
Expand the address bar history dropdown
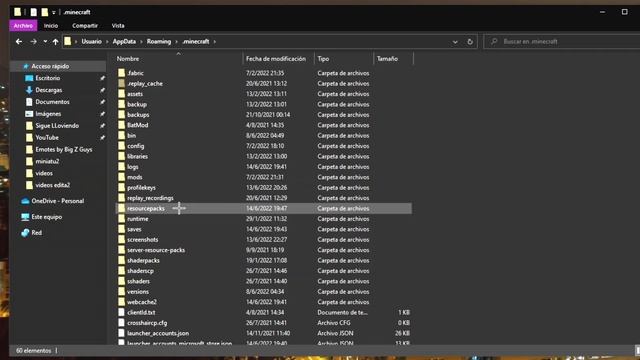click(455, 42)
